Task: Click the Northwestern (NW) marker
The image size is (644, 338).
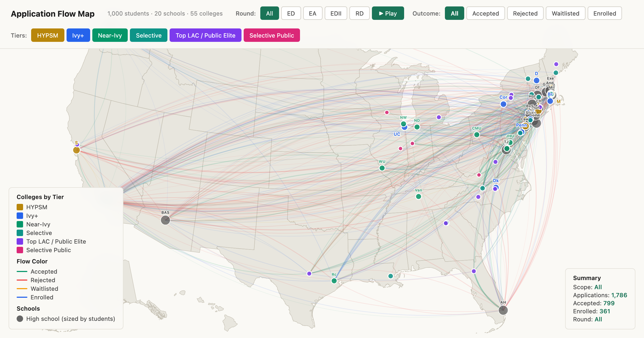Action: coord(403,124)
